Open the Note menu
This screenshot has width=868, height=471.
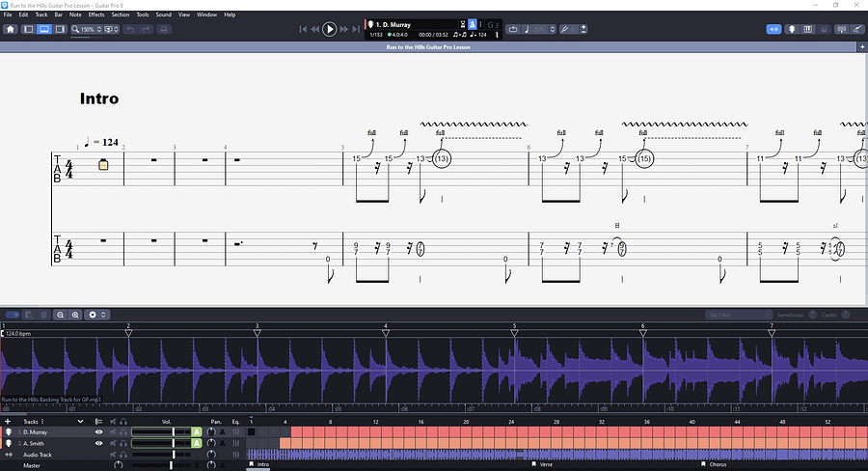coord(75,15)
